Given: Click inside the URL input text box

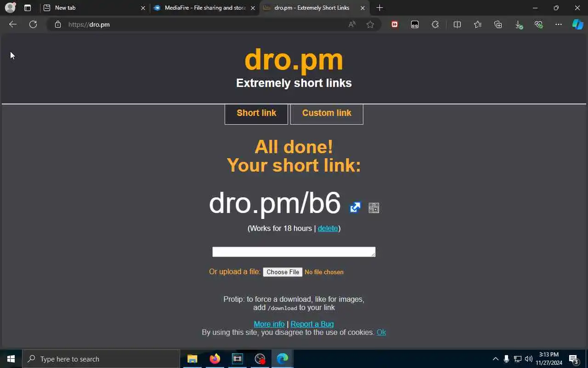Looking at the screenshot, I should pyautogui.click(x=294, y=252).
